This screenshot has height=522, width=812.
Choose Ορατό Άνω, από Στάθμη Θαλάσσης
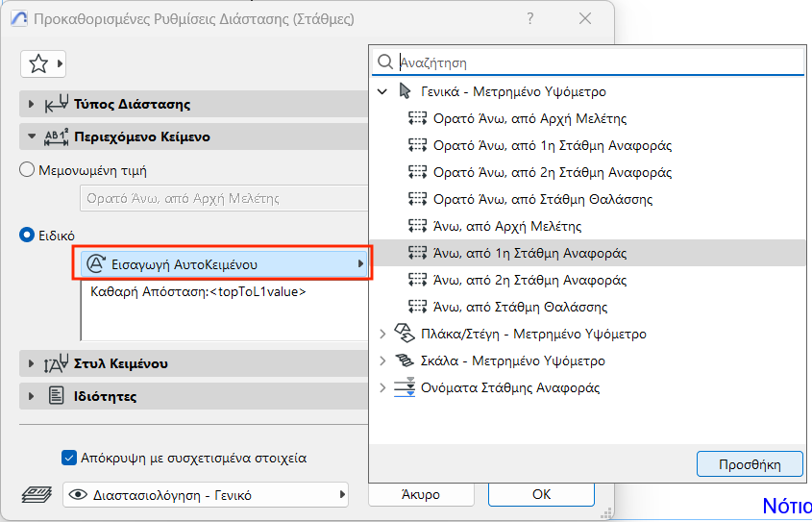pyautogui.click(x=588, y=199)
